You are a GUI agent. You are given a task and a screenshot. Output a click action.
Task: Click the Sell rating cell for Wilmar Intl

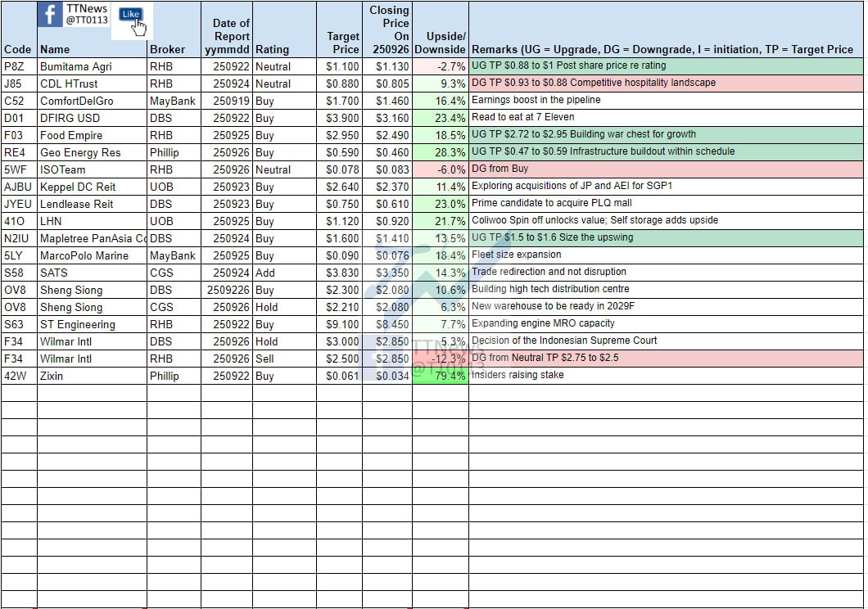284,359
